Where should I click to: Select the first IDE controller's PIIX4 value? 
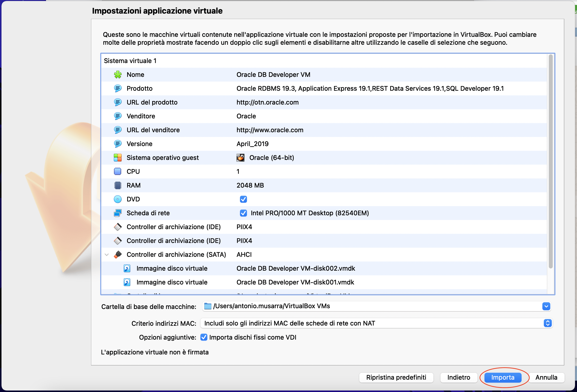pyautogui.click(x=244, y=227)
